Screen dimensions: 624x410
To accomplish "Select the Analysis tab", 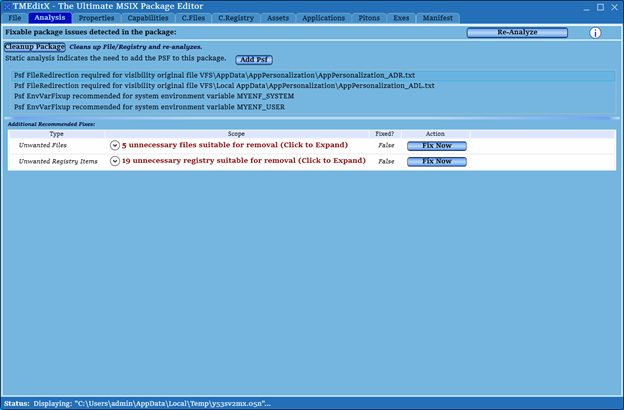I will (50, 18).
